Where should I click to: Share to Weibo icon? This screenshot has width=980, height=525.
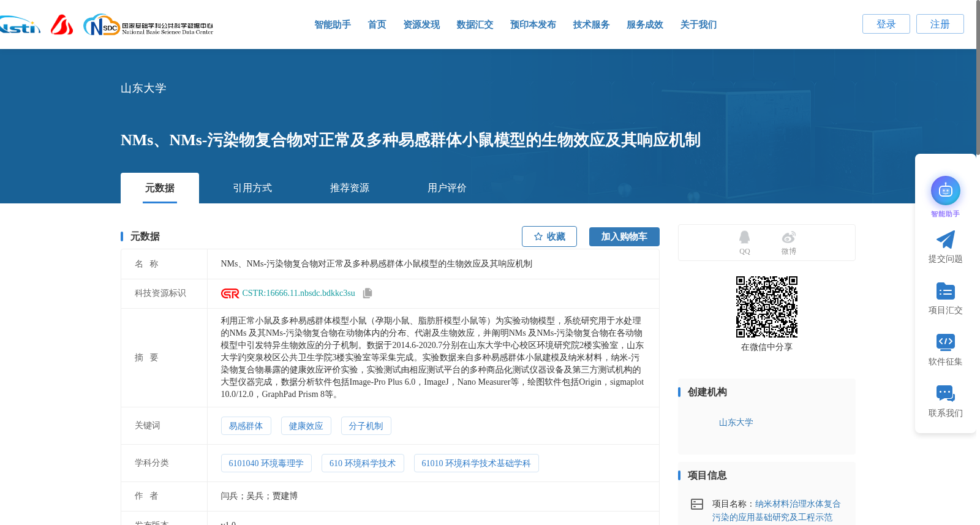pos(789,237)
